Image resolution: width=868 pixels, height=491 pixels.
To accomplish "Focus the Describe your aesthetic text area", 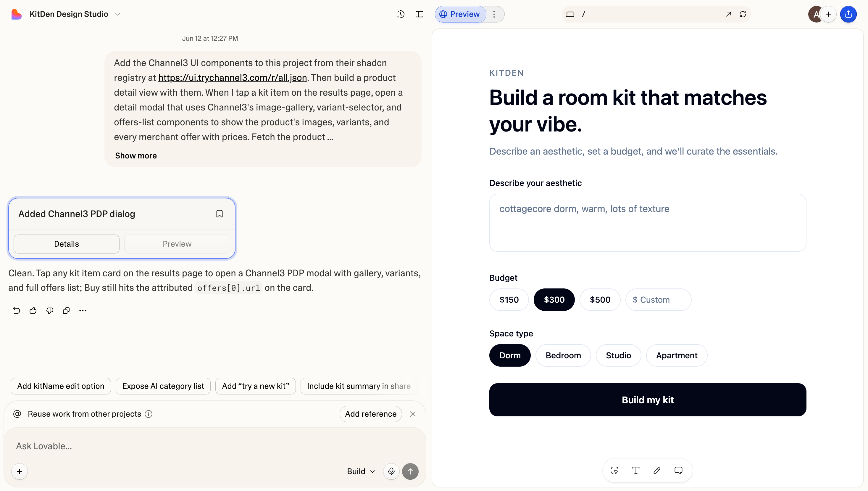I will [x=648, y=223].
